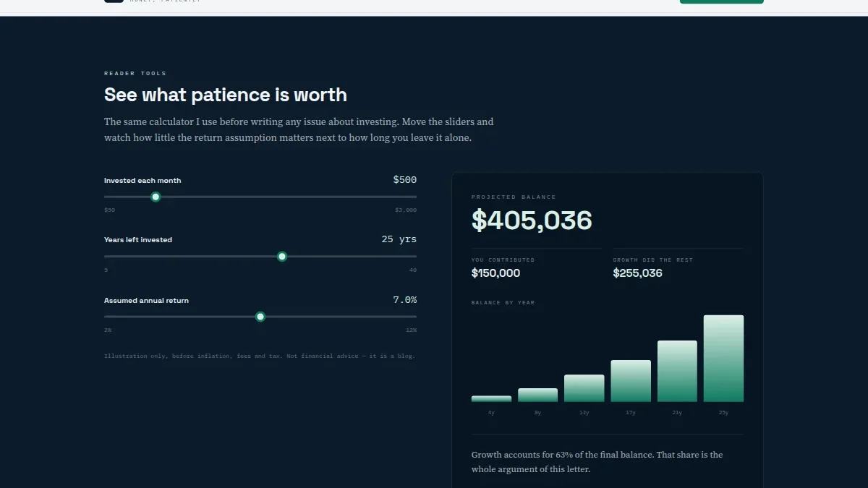
Task: Click the "Invested each month" label
Action: point(142,181)
